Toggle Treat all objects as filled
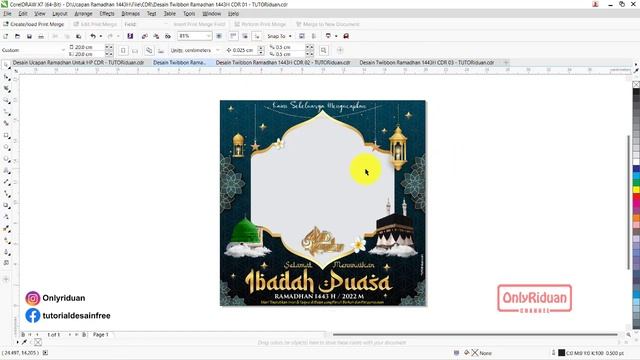 [x=324, y=51]
